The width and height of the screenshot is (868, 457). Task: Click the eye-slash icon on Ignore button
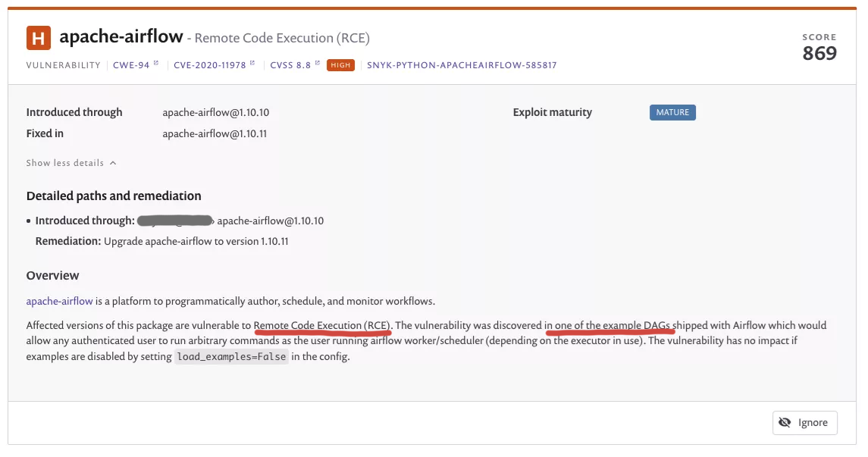point(786,422)
